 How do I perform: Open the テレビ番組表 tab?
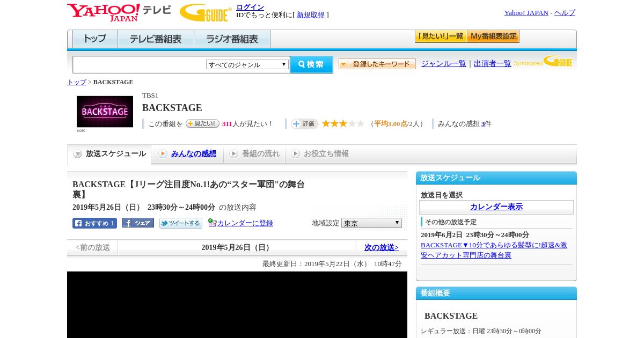[x=156, y=39]
